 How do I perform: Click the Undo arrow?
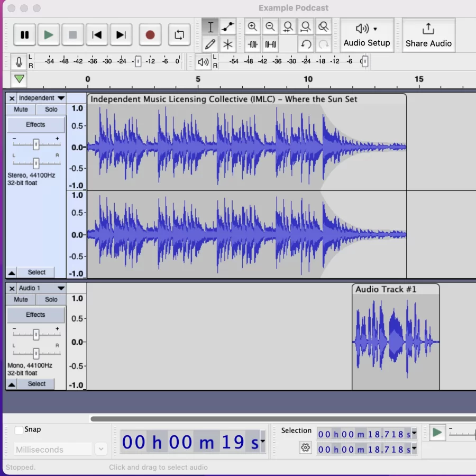pyautogui.click(x=306, y=44)
